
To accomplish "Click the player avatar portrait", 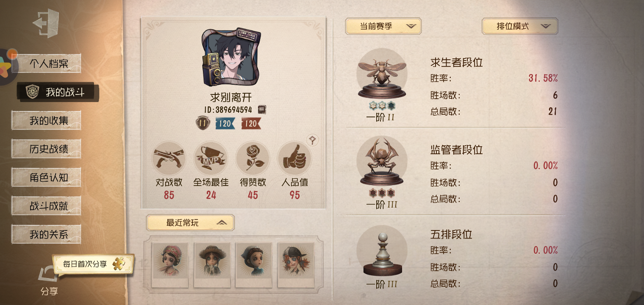I will (x=231, y=58).
